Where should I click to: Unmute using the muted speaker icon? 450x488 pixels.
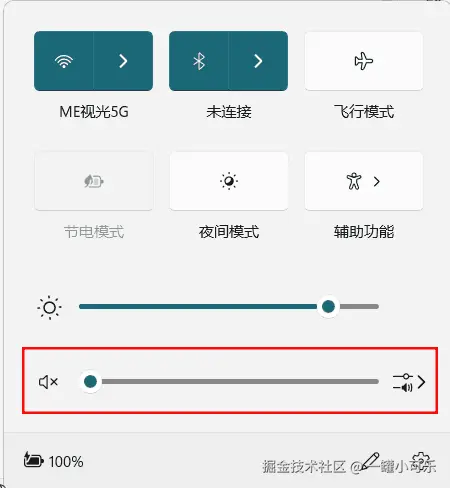pos(49,382)
